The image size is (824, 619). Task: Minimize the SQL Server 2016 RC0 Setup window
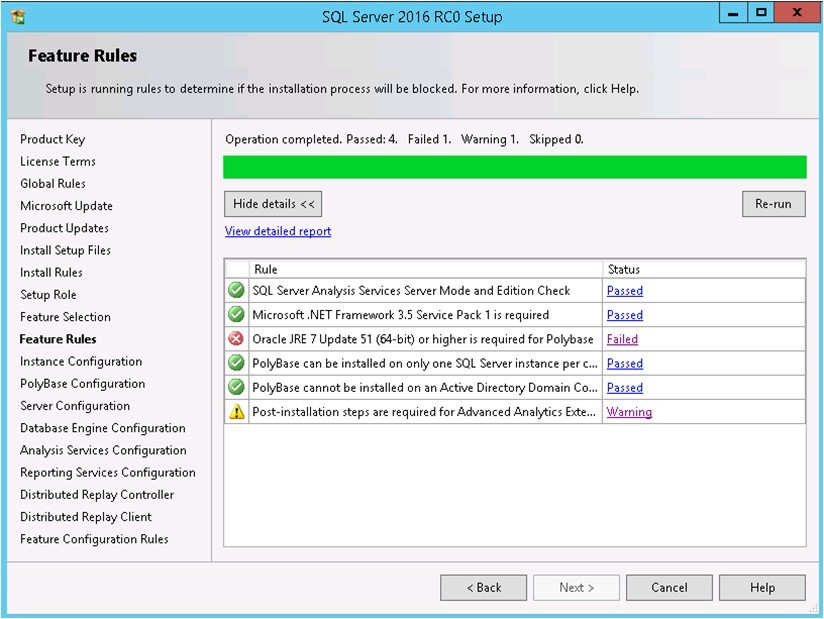[x=733, y=13]
